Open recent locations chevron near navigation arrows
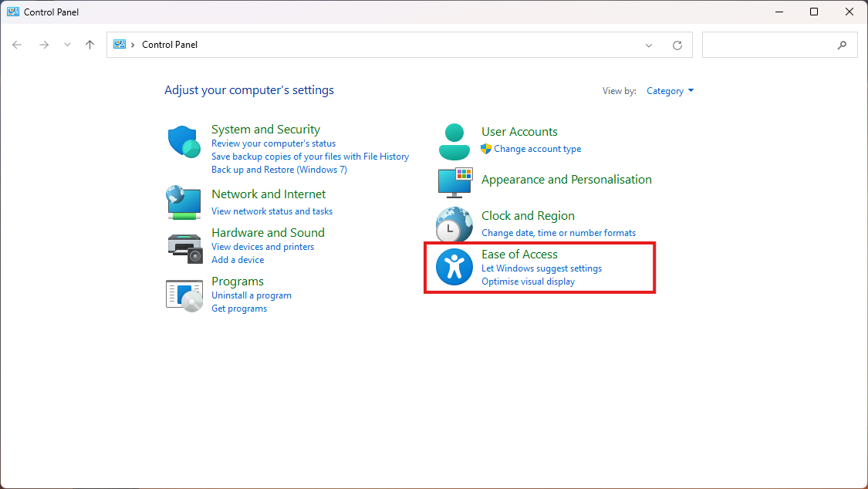 coord(67,45)
